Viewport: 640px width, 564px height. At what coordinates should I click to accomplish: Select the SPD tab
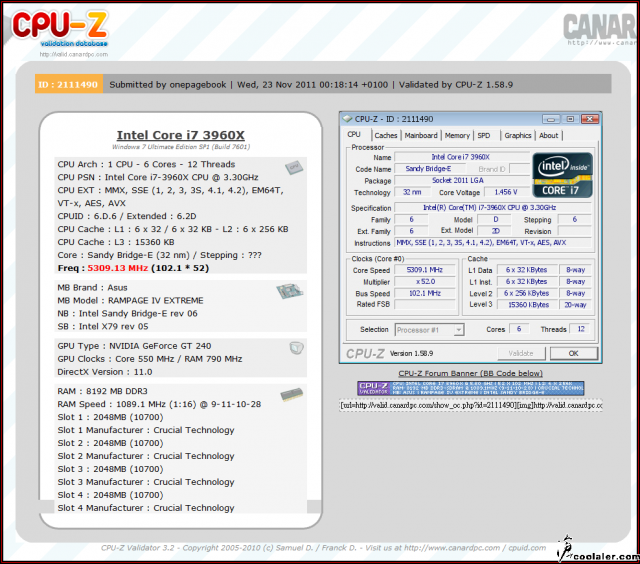click(x=484, y=135)
